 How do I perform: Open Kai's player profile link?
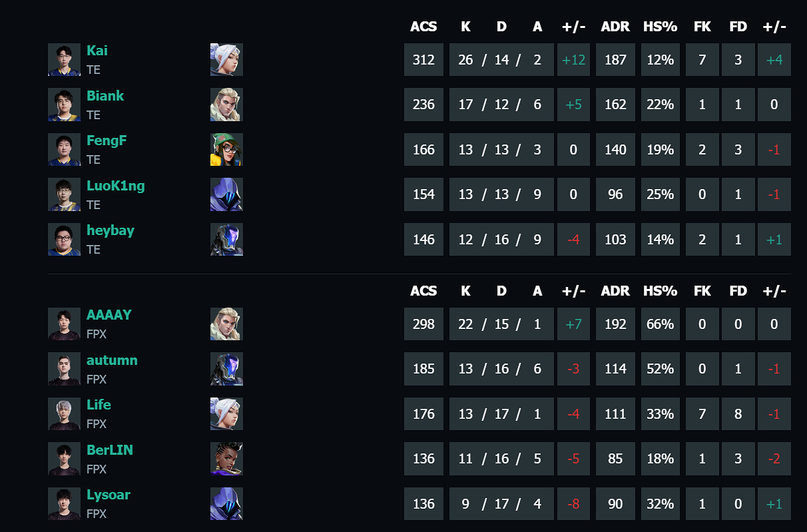coord(97,51)
